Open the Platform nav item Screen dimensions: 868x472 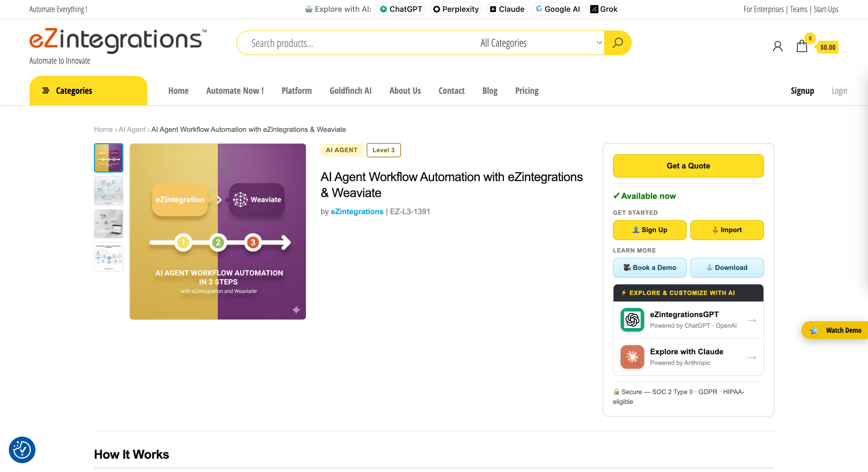pyautogui.click(x=296, y=91)
